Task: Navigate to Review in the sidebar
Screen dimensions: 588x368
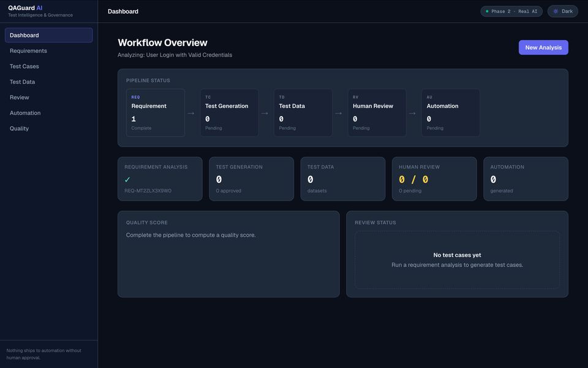Action: [49, 98]
